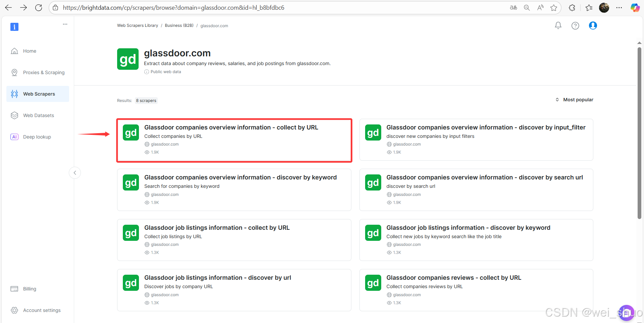Open the sidebar three-dot options menu
Image resolution: width=644 pixels, height=323 pixels.
tap(65, 24)
